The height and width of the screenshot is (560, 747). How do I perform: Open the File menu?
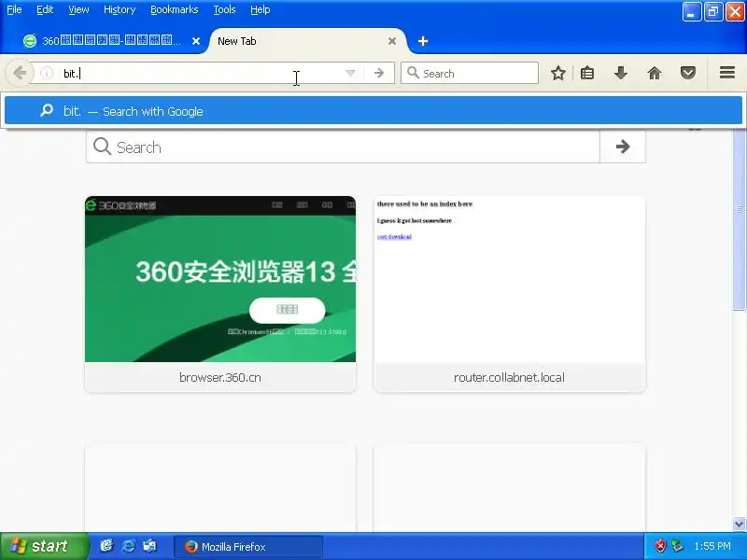[x=14, y=9]
